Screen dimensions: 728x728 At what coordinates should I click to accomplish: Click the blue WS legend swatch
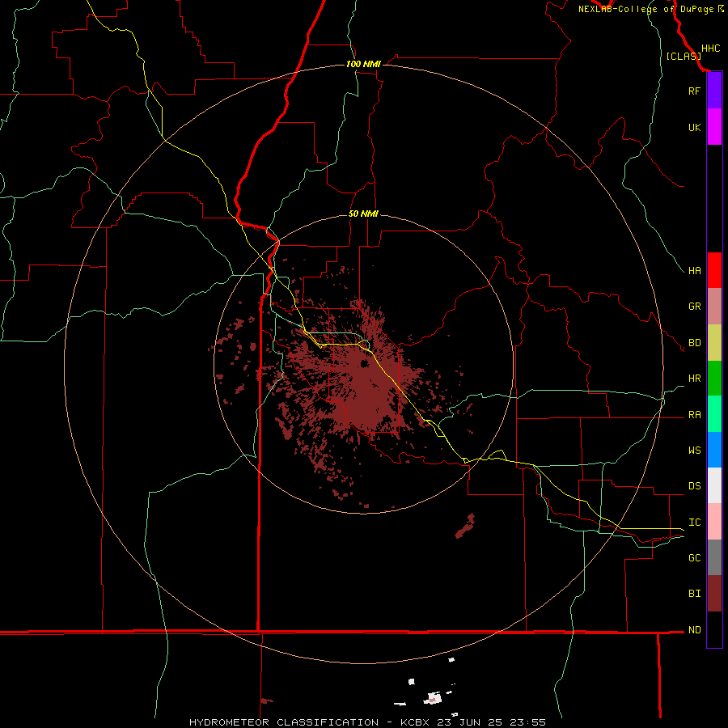(x=714, y=450)
